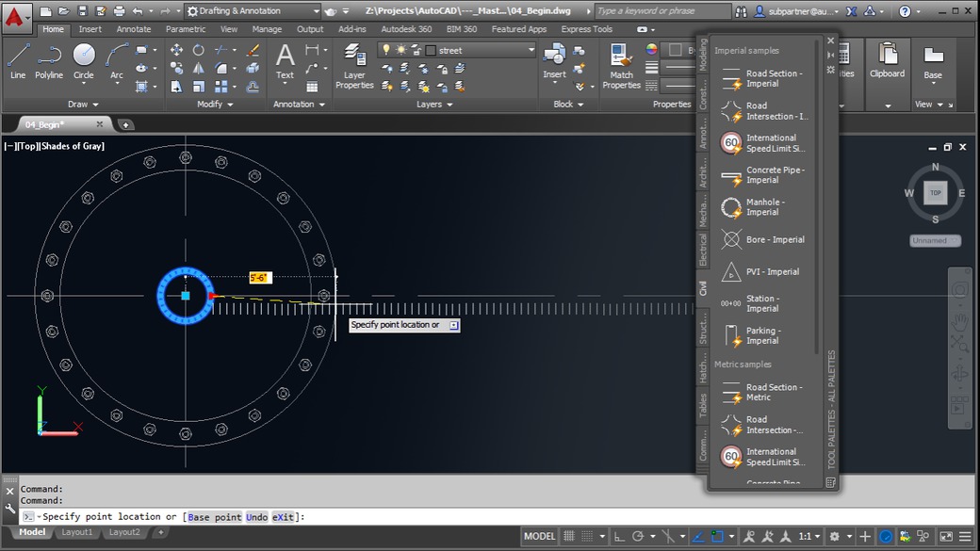Open the Layout1 tab
This screenshot has width=980, height=551.
pos(77,532)
